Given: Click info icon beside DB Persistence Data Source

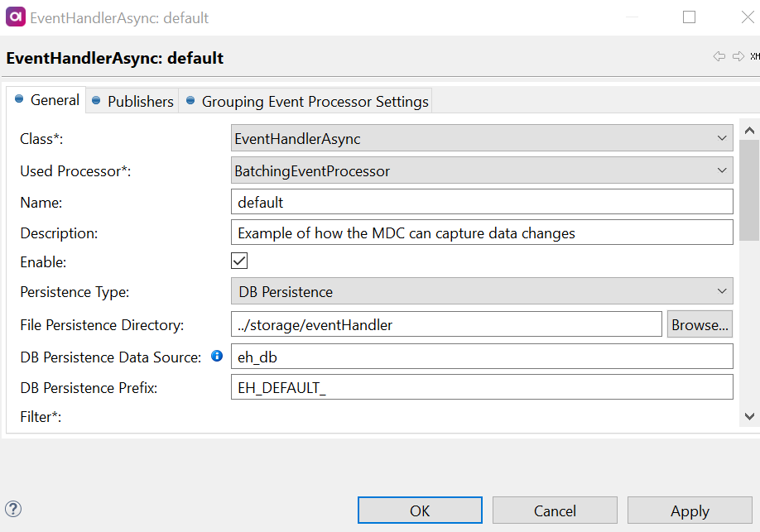Looking at the screenshot, I should pos(217,356).
